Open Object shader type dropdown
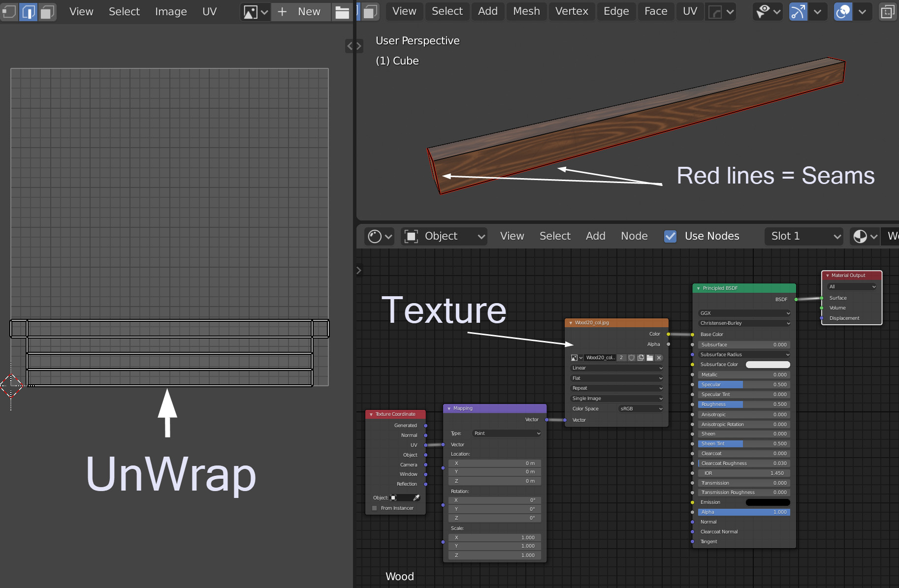The width and height of the screenshot is (899, 588). tap(444, 236)
